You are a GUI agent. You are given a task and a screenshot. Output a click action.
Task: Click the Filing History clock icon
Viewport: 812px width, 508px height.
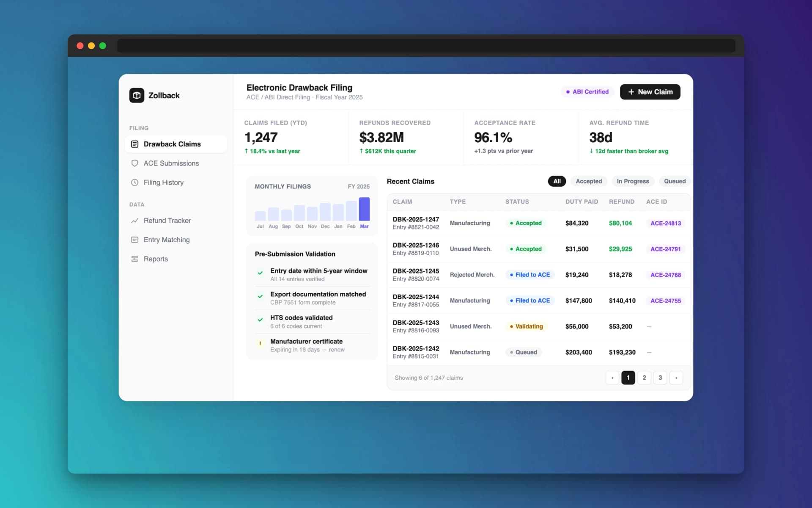click(134, 182)
